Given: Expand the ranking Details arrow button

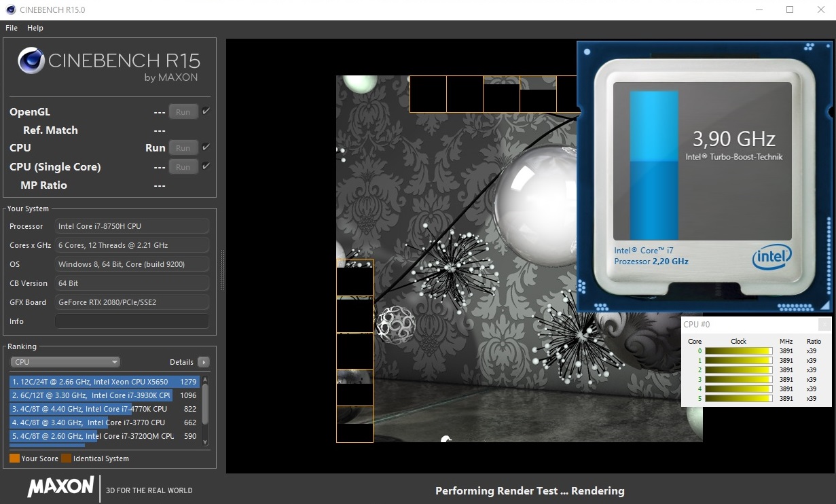Looking at the screenshot, I should (x=203, y=362).
